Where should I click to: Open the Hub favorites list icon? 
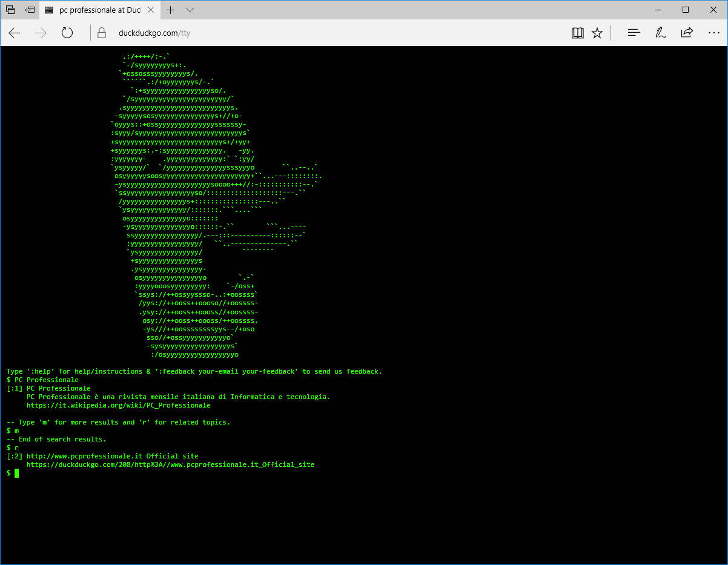634,33
